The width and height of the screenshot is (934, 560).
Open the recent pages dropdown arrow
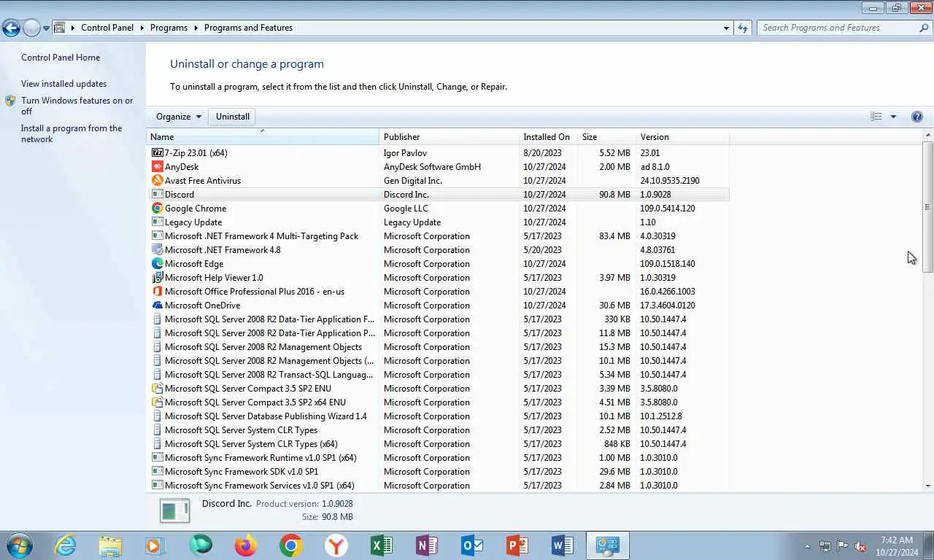point(46,28)
